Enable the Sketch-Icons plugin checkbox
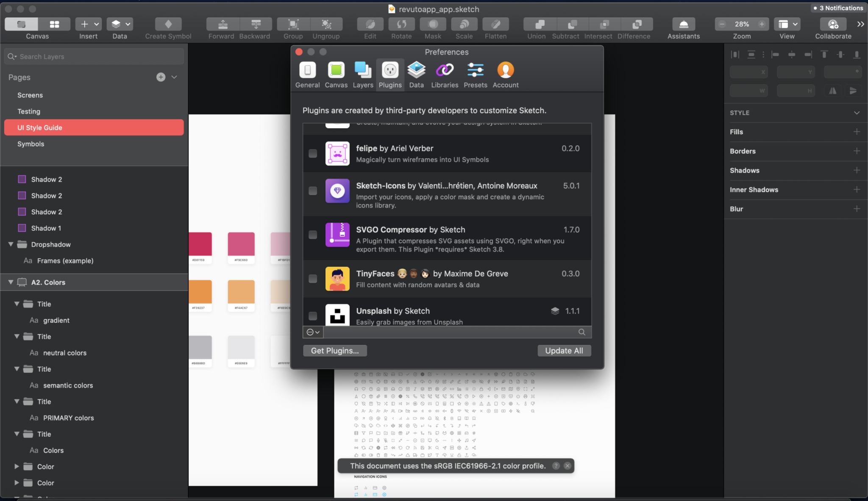Viewport: 868px width, 501px height. click(x=313, y=191)
